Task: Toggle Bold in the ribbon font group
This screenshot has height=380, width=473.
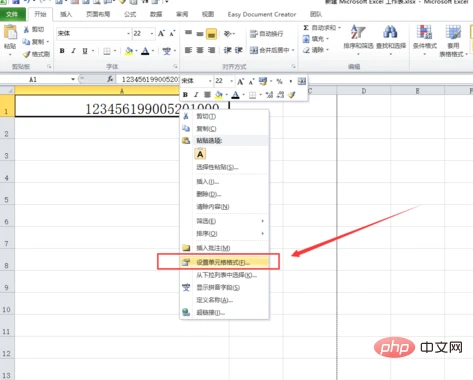Action: click(62, 51)
